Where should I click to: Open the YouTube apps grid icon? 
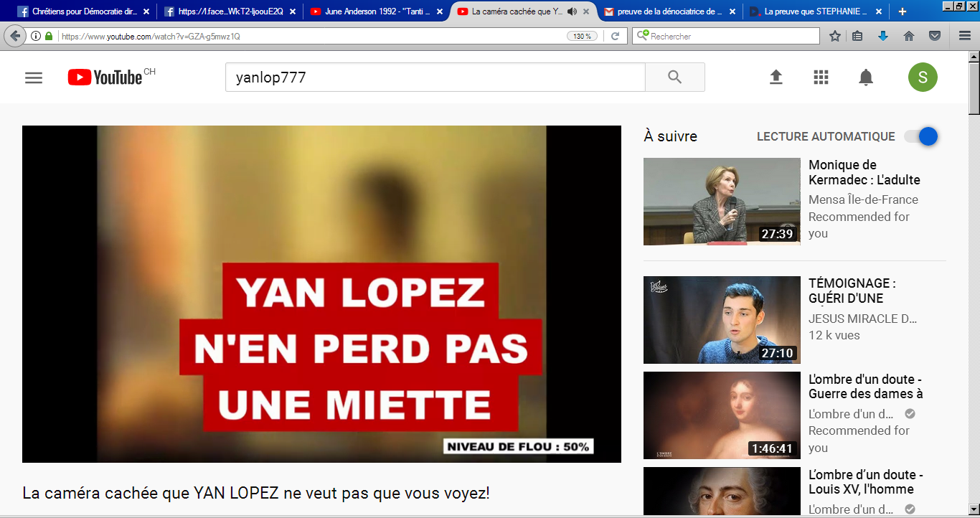(821, 77)
